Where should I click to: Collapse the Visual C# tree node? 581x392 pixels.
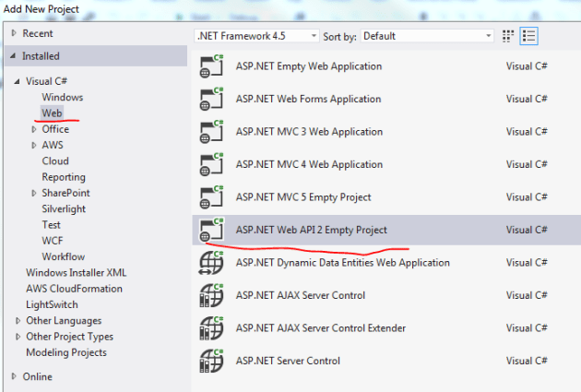(17, 81)
